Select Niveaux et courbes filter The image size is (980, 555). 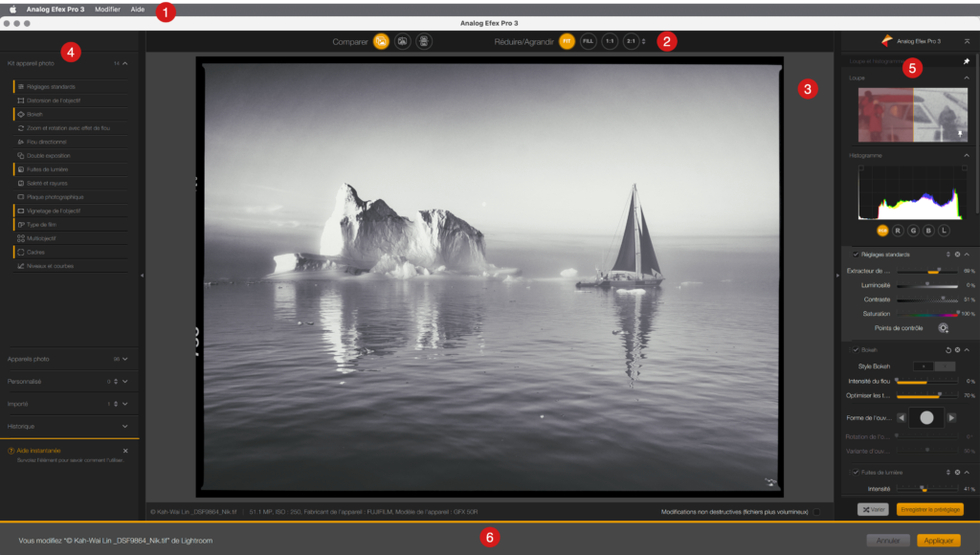click(71, 266)
